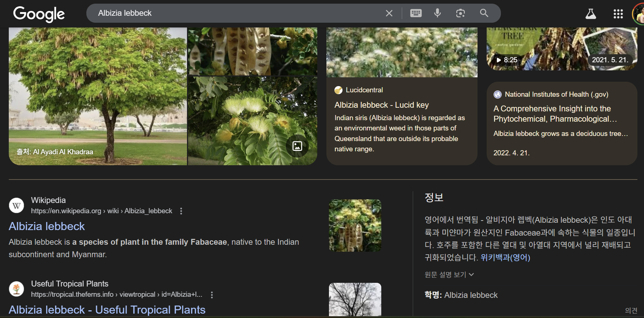Open the Lucidcentral flowering tree image
Viewport: 644px width, 318px height.
pyautogui.click(x=402, y=52)
